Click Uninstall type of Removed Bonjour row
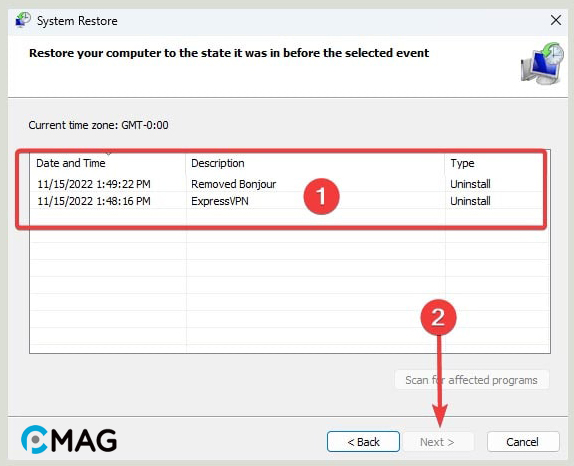Image resolution: width=574 pixels, height=466 pixels. pyautogui.click(x=470, y=184)
